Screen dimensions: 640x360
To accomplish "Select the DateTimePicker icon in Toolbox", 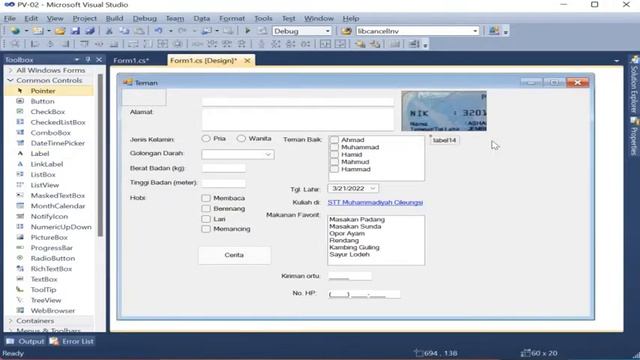I will pos(20,143).
